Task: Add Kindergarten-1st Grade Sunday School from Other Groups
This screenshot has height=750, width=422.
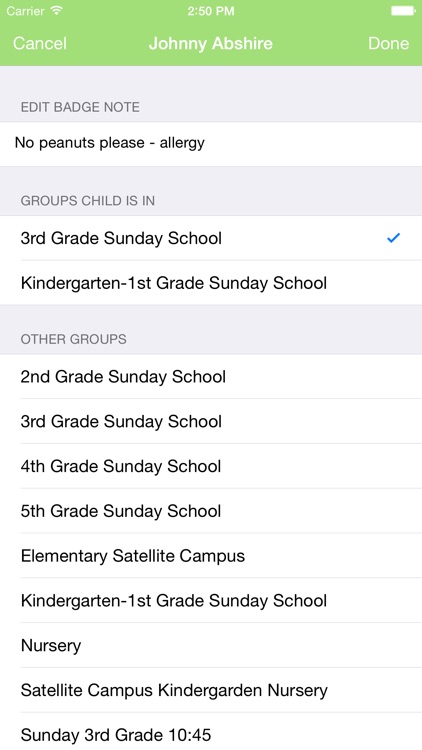Action: click(x=211, y=601)
